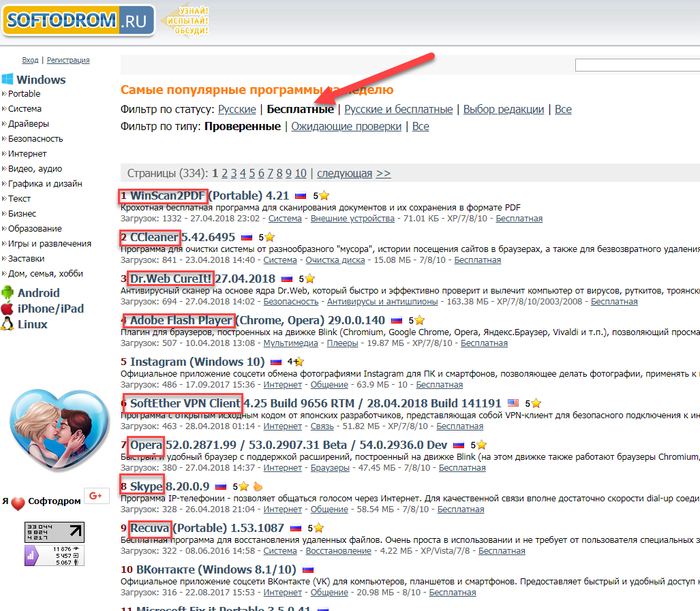Open the Instagram (Windows 10) page
The image size is (700, 611).
[197, 362]
